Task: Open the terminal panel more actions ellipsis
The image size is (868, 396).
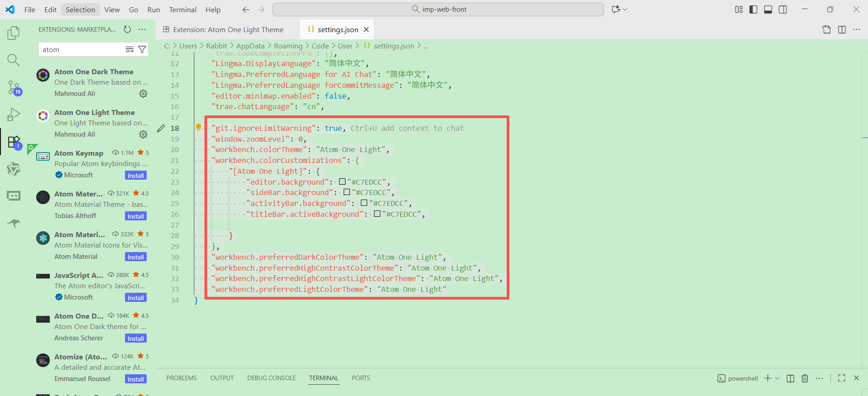Action: [820, 378]
